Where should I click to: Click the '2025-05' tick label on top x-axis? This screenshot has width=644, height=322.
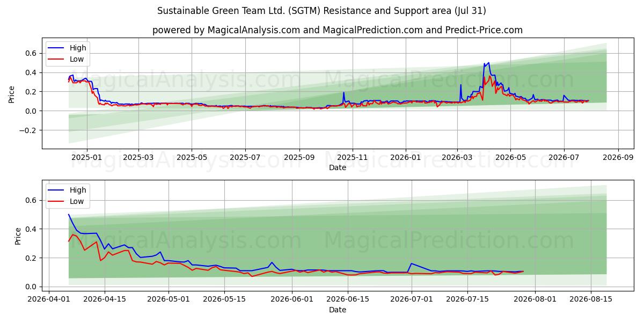coord(192,158)
